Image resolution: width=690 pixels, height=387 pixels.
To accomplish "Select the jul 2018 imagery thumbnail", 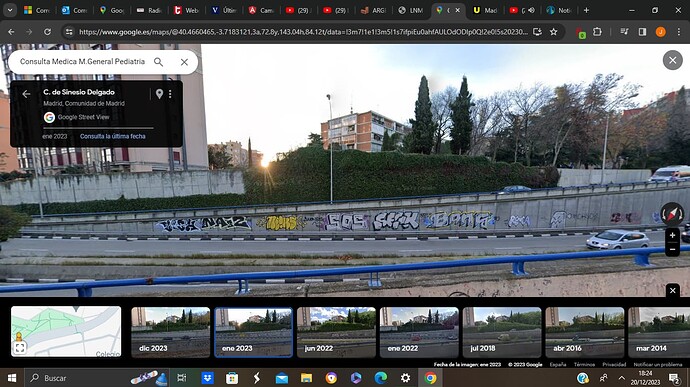I will pyautogui.click(x=502, y=332).
